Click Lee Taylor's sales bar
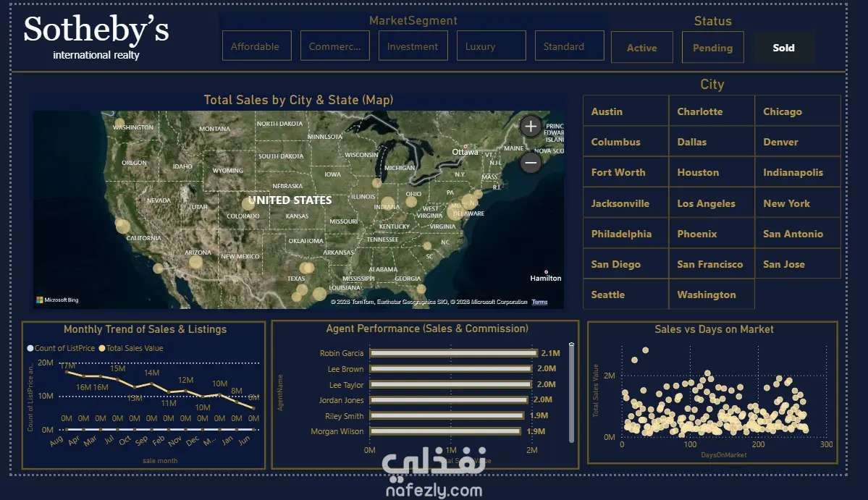Screen dimensions: 868x500 coord(451,384)
